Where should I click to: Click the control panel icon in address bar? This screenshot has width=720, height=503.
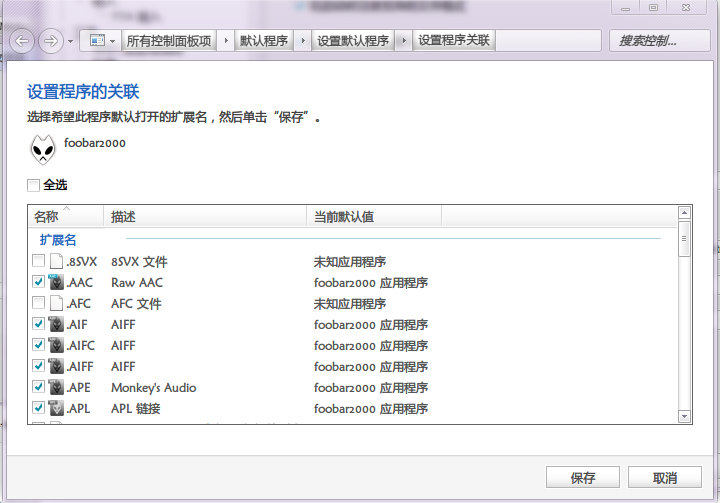(97, 41)
